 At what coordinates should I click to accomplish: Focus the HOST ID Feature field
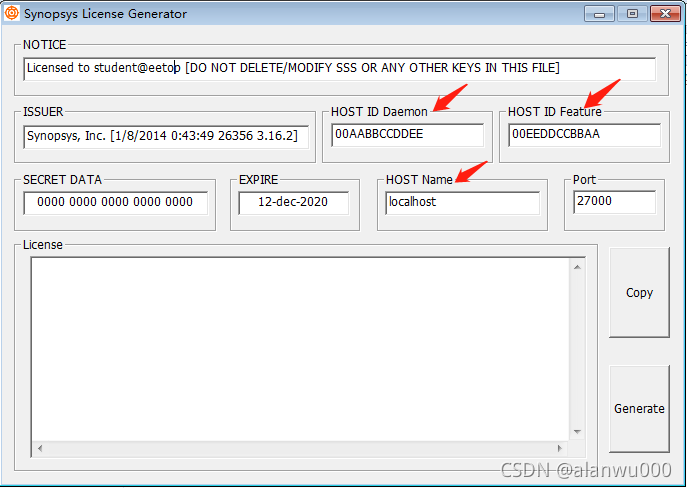click(584, 135)
